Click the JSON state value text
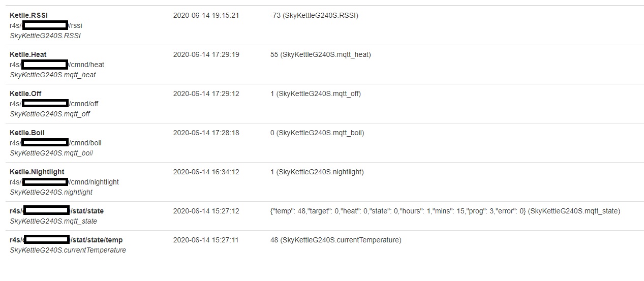 click(445, 211)
